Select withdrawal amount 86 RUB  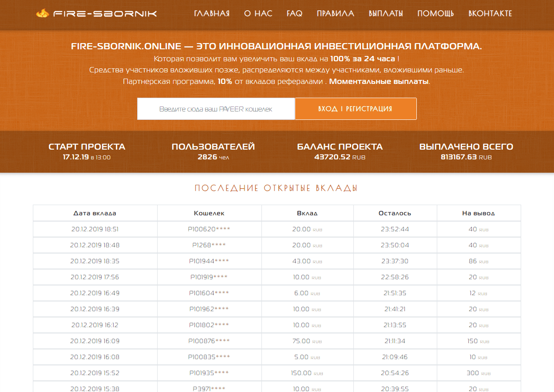[479, 261]
